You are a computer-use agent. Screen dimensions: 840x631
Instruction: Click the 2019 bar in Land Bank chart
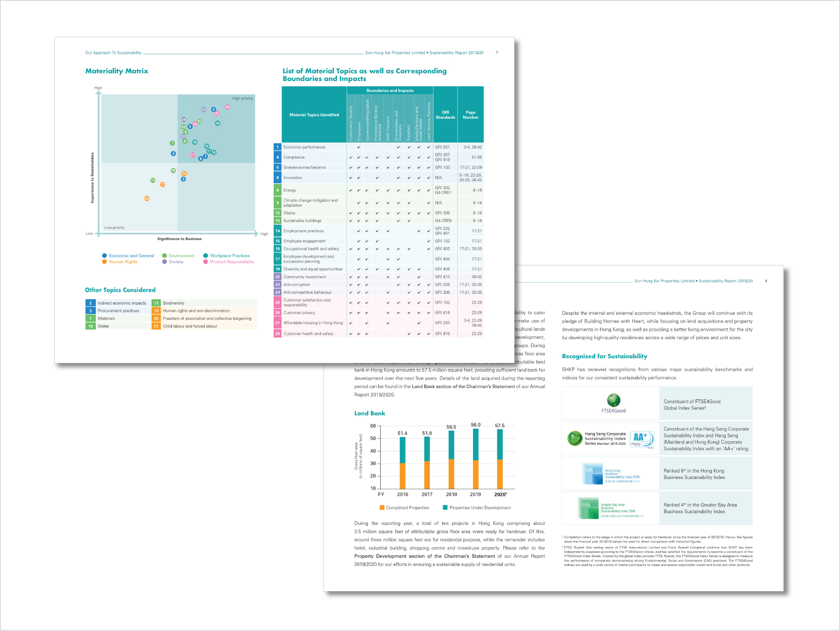coord(475,458)
